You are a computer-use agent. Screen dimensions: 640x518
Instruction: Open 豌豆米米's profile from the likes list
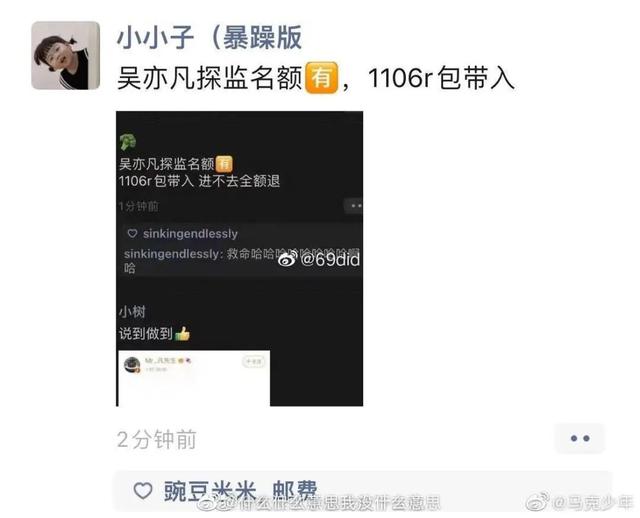pos(210,491)
